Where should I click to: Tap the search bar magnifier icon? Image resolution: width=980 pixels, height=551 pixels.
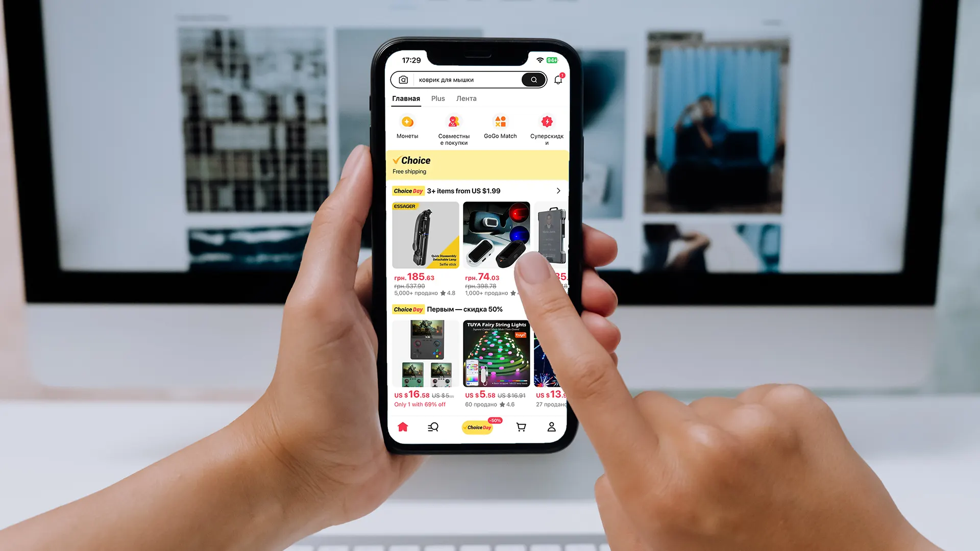coord(534,80)
